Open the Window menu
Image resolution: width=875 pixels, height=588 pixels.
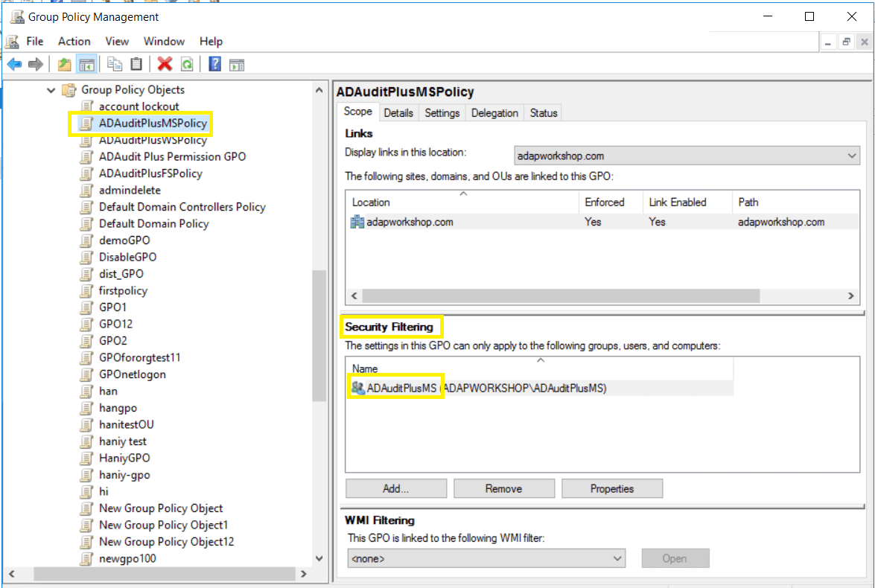coord(164,41)
